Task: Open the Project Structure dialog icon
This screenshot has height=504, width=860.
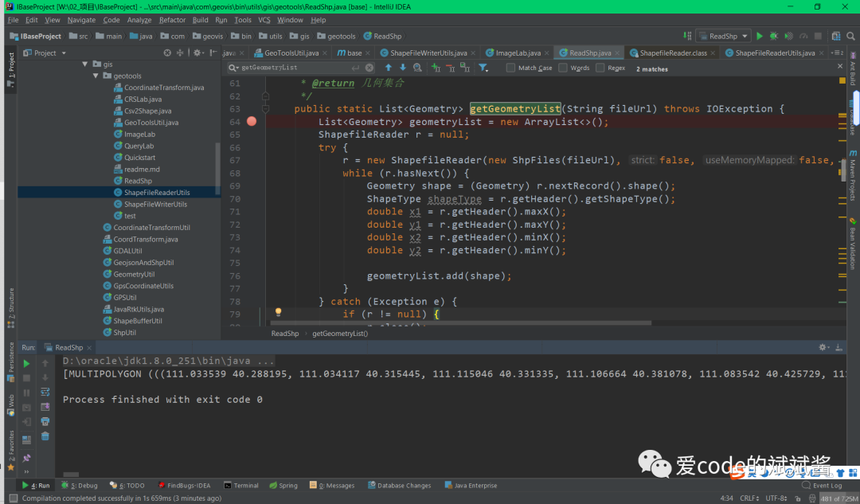Action: click(x=836, y=36)
